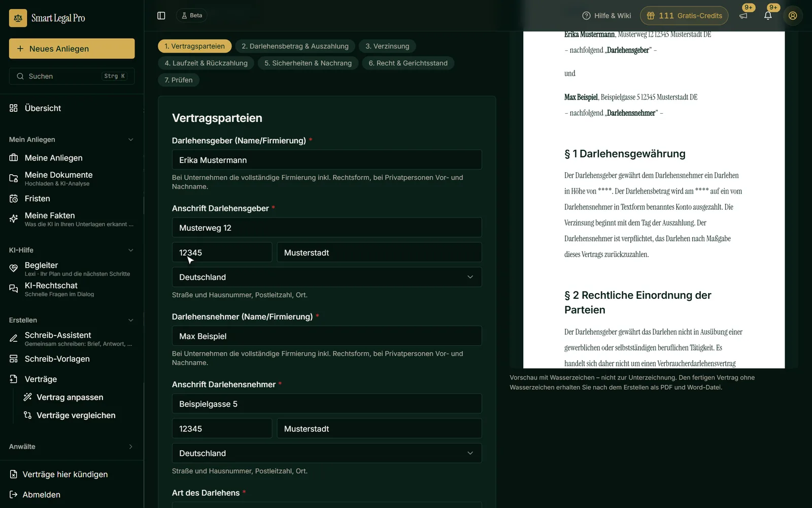Click the Beta badge button
The height and width of the screenshot is (508, 812).
(191, 16)
